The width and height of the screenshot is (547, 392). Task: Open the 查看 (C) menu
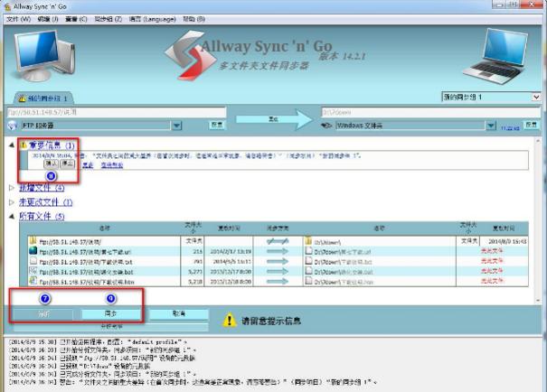click(76, 19)
